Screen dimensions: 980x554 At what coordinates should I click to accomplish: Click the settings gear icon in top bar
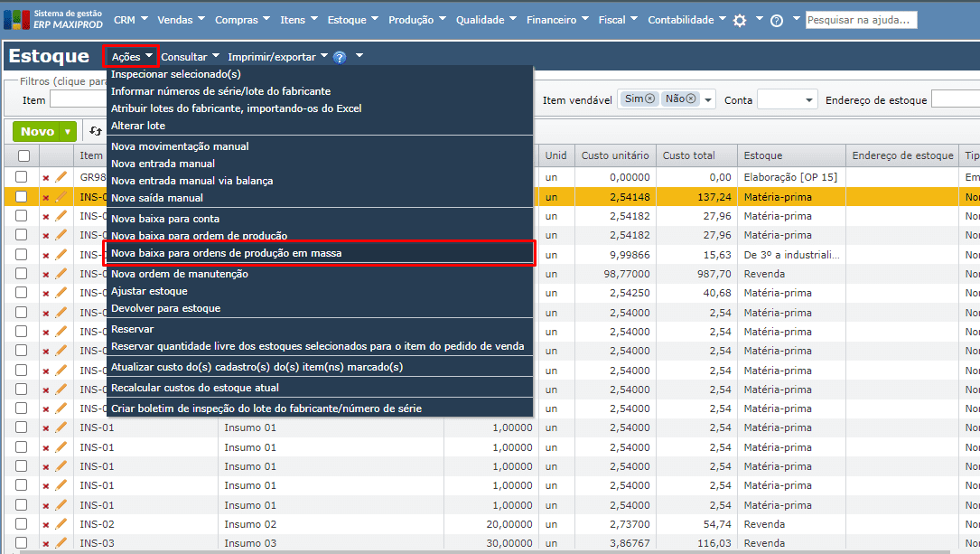[x=740, y=20]
